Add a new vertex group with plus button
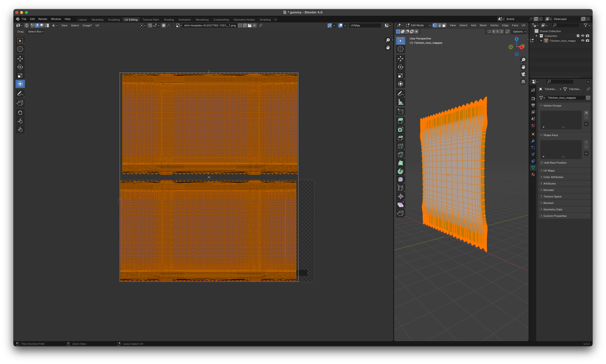This screenshot has height=364, width=606. pyautogui.click(x=586, y=113)
